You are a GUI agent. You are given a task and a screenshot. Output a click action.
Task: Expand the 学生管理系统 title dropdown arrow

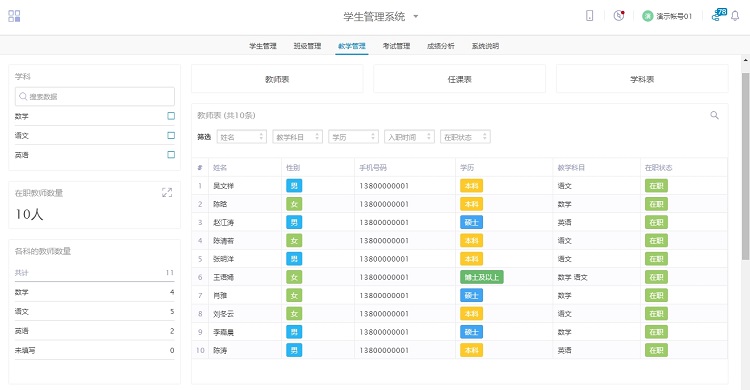tap(416, 16)
